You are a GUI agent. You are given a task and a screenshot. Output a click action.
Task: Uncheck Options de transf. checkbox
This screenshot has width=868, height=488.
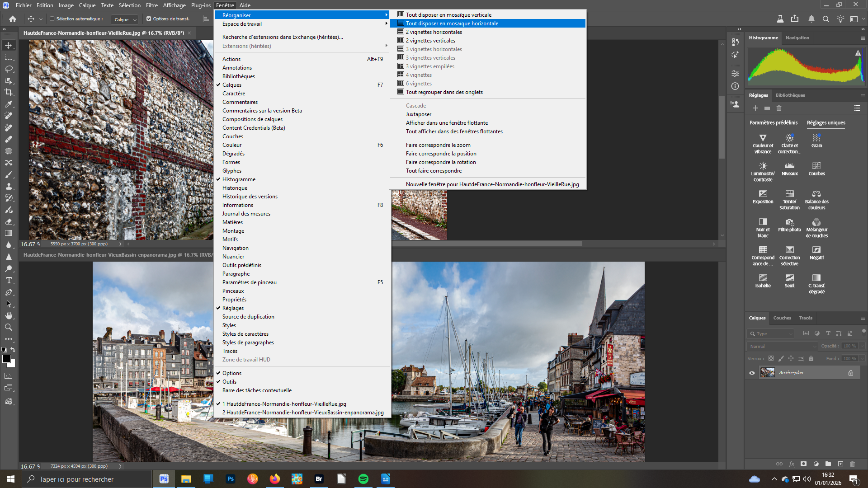pos(149,19)
